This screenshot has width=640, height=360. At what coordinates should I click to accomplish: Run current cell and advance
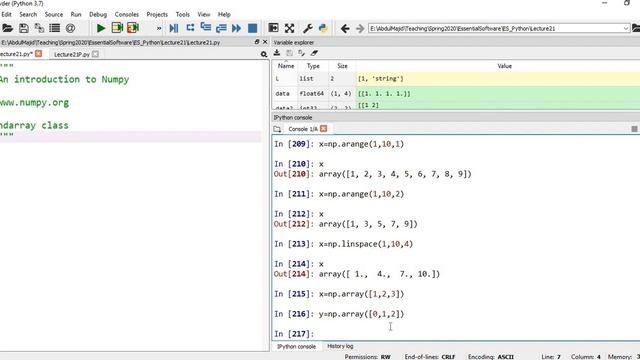(x=133, y=28)
